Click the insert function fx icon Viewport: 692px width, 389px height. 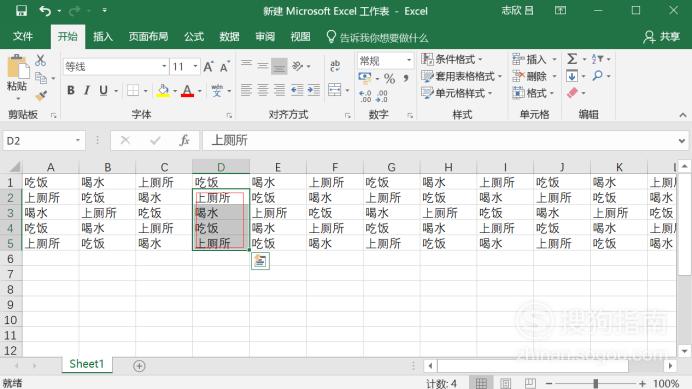click(x=184, y=140)
